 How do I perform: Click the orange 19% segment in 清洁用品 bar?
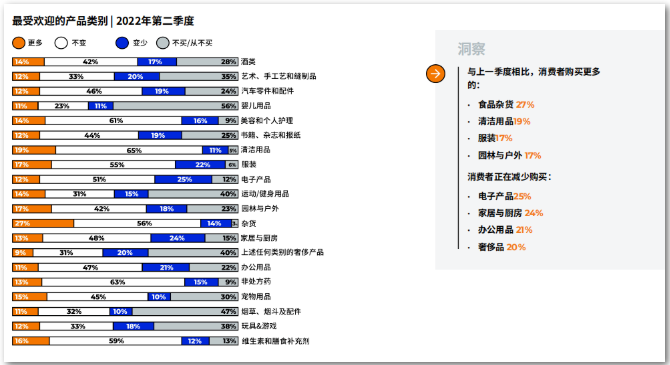(x=34, y=150)
